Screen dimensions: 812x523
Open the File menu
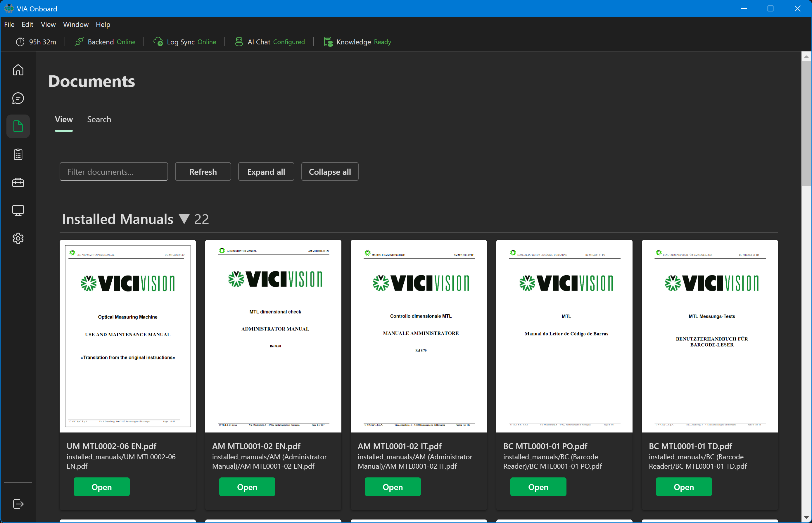[x=9, y=25]
